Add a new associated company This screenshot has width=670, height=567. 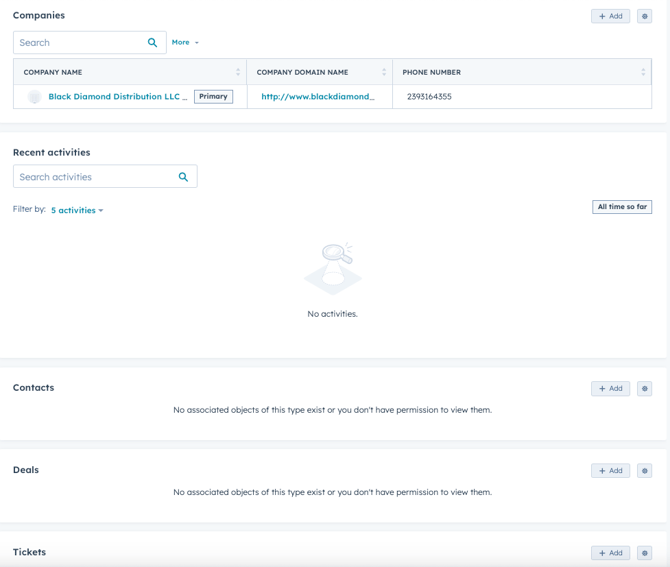[x=610, y=16]
